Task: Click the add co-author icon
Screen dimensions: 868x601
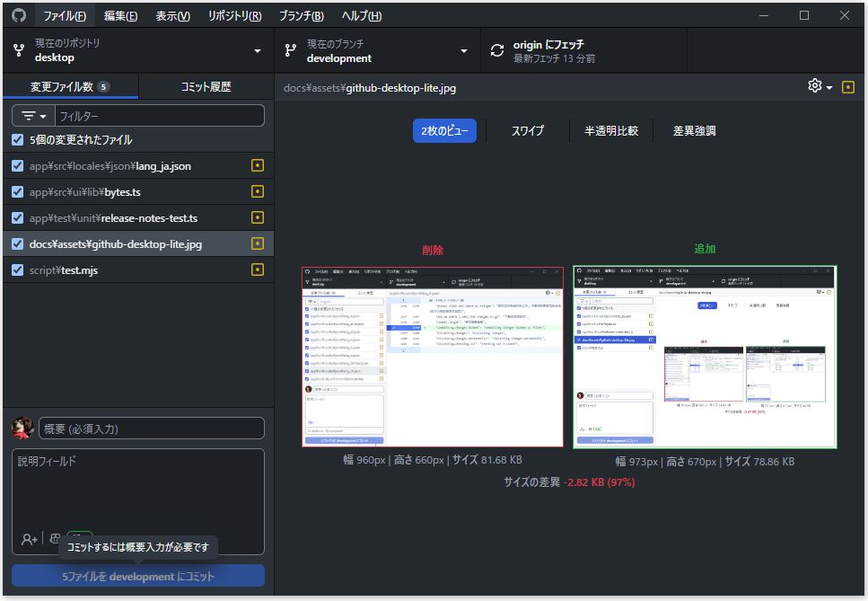Action: (30, 538)
